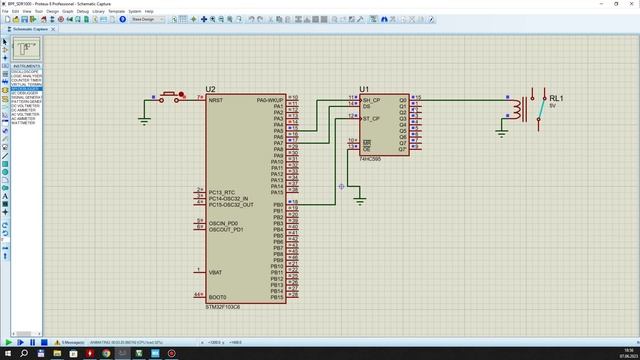Choose the 2D box drawing tool
This screenshot has width=640, height=360.
5,164
